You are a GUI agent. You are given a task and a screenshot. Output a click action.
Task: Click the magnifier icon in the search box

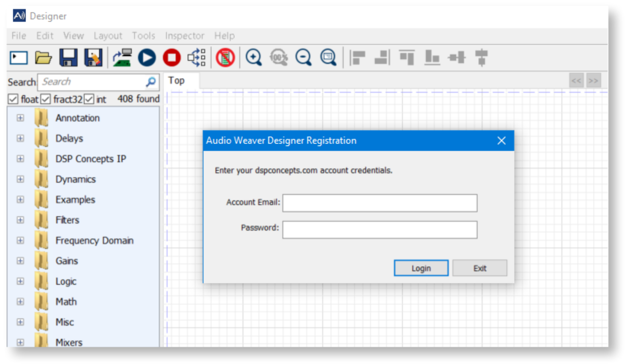(x=151, y=82)
